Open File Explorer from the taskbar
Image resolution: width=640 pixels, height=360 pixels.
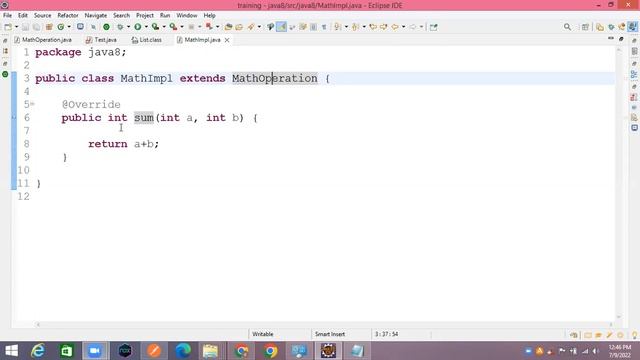[x=210, y=351]
